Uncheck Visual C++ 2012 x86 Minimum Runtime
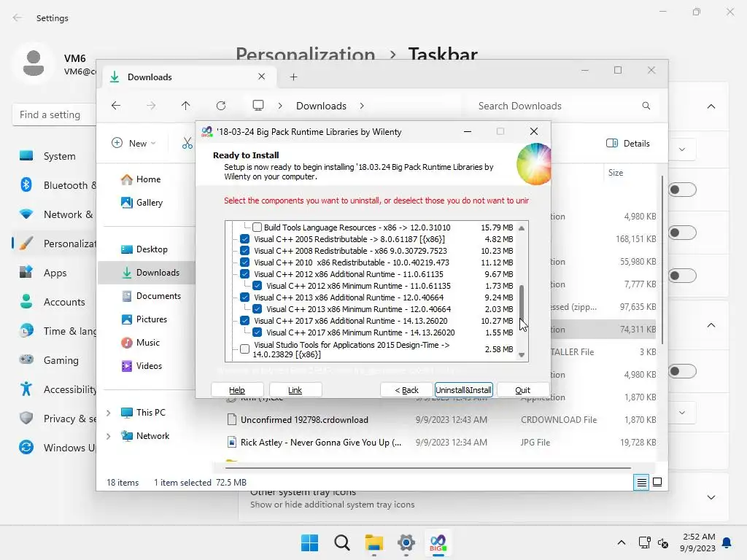Viewport: 747px width, 560px height. point(258,286)
